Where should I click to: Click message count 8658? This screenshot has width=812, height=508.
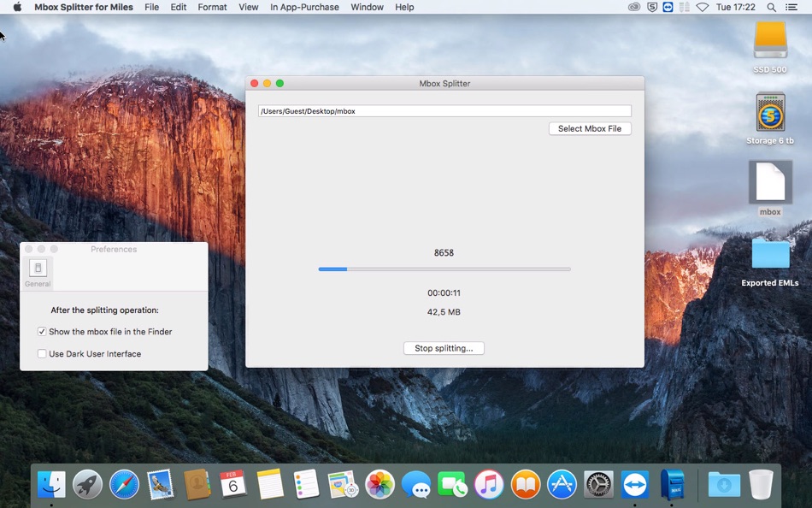coord(444,253)
